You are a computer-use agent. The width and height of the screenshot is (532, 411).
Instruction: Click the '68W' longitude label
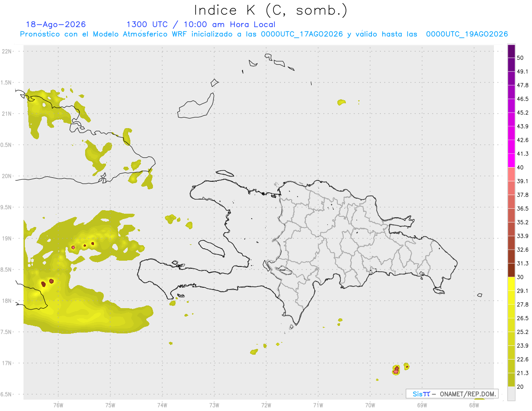(474, 405)
